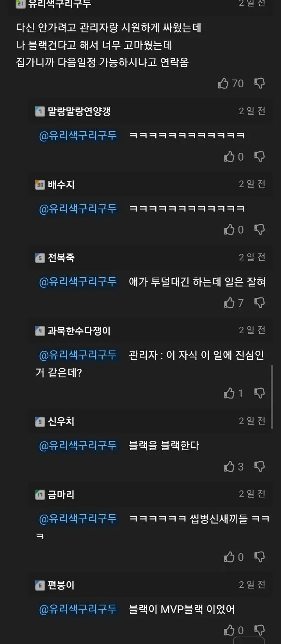Image resolution: width=281 pixels, height=644 pixels.
Task: Click the @유리색구리구두 mention in 금마리's reply
Action: pos(78,518)
